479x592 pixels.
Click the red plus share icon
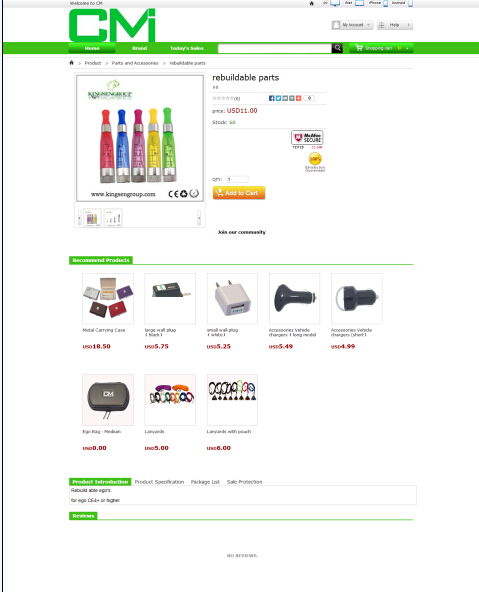pyautogui.click(x=299, y=98)
